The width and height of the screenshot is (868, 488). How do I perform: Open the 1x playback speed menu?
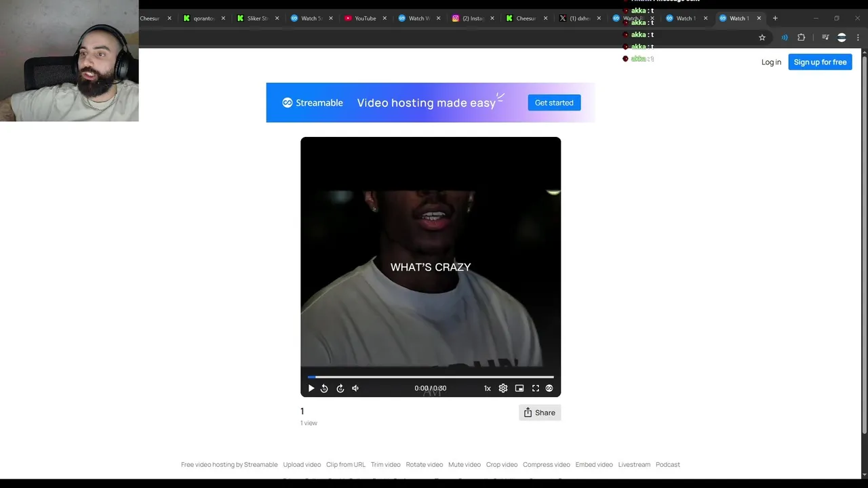coord(487,388)
